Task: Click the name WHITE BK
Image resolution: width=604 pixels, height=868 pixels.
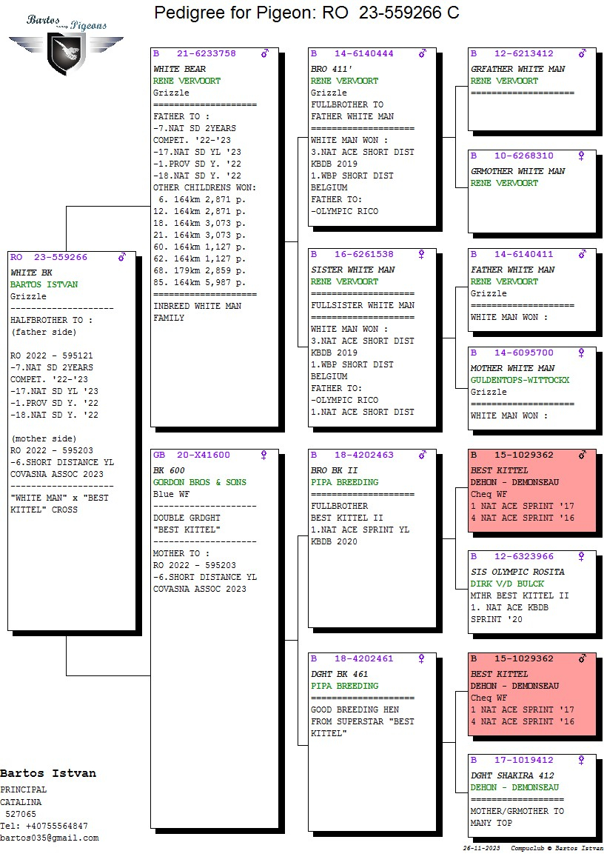Action: click(x=31, y=273)
